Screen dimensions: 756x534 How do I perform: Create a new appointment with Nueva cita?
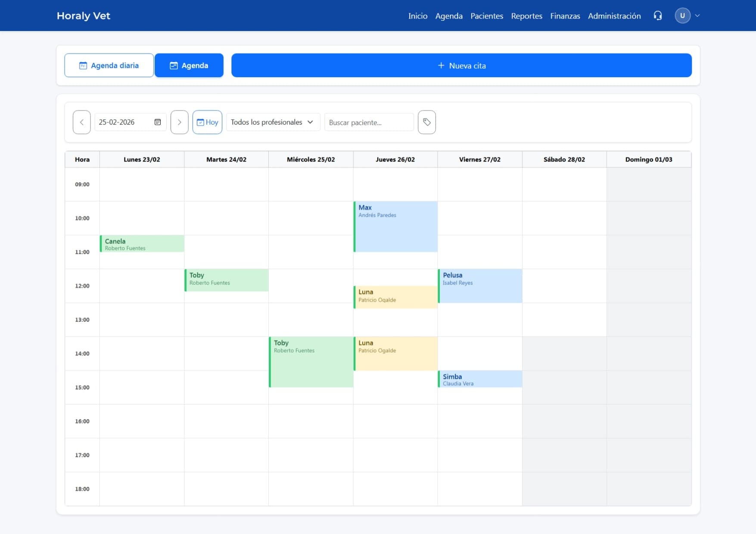coord(461,66)
